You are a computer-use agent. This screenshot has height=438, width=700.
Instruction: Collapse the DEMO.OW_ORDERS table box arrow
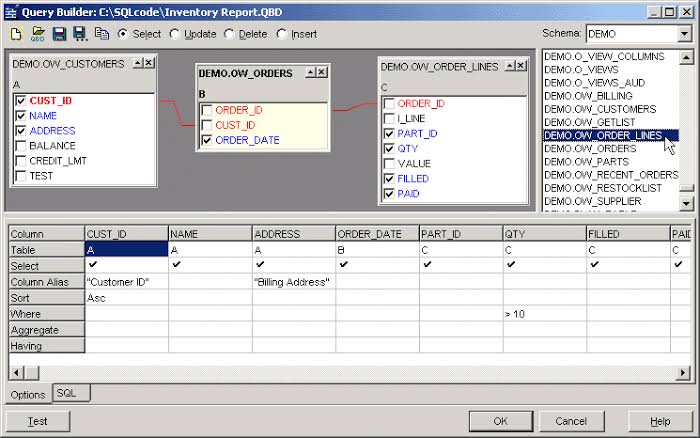311,72
